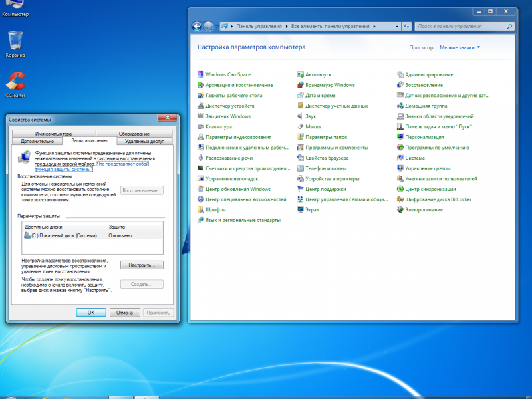Open the Корзина desktop icon
Image resolution: width=532 pixels, height=399 pixels.
[x=15, y=44]
